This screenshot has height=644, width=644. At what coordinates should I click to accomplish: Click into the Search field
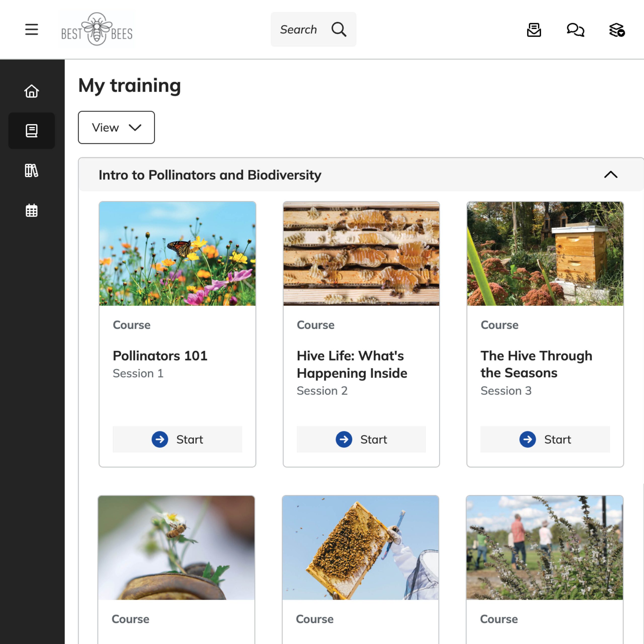click(x=313, y=29)
